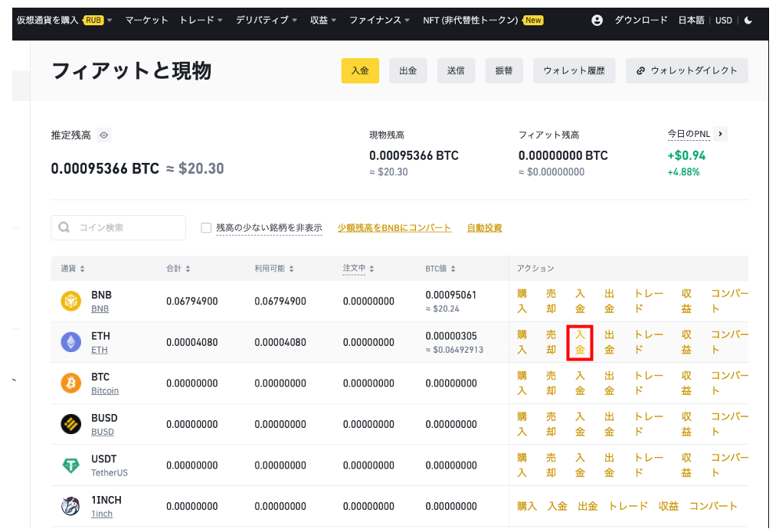Open the underlined BUSD name link
779x532 pixels.
103,432
